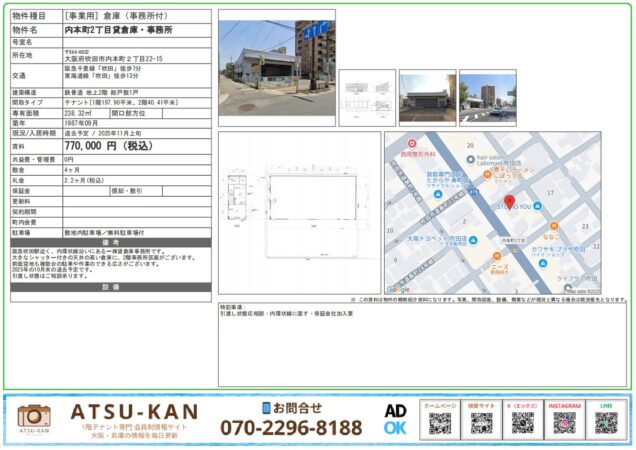Click the AD OK badge
Viewport: 636px width, 450px height.
pyautogui.click(x=395, y=419)
